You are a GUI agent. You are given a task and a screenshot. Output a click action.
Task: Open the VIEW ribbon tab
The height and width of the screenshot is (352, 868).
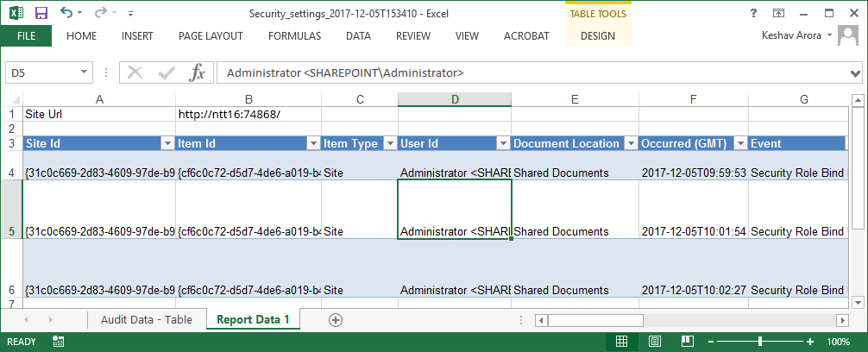(x=467, y=36)
